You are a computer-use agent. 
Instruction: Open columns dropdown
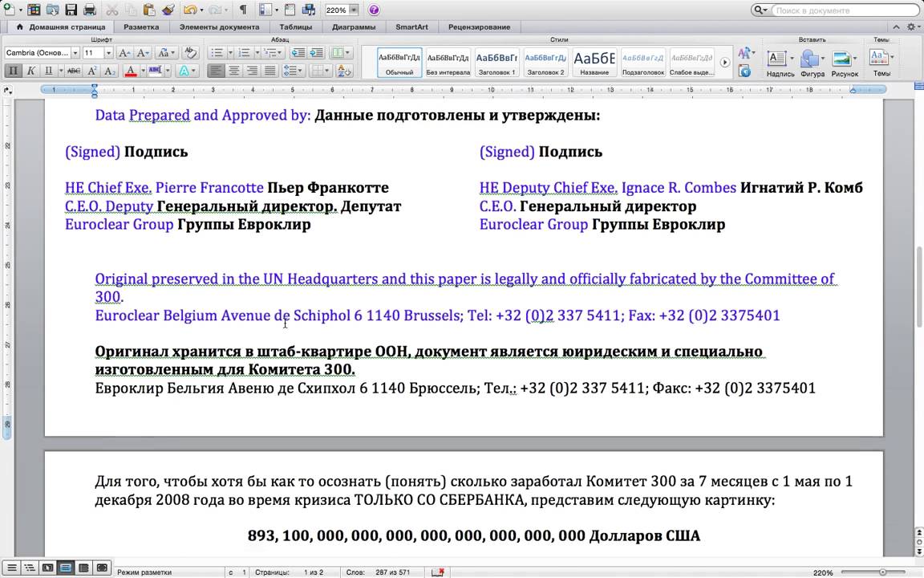click(341, 53)
